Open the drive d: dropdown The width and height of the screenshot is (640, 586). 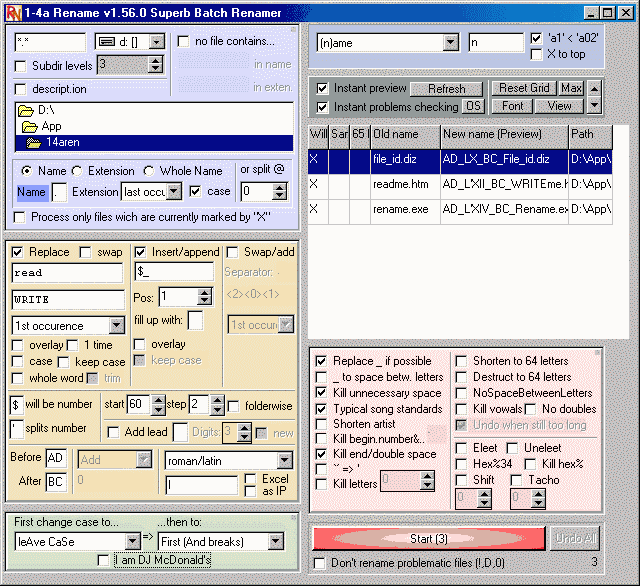pos(157,42)
